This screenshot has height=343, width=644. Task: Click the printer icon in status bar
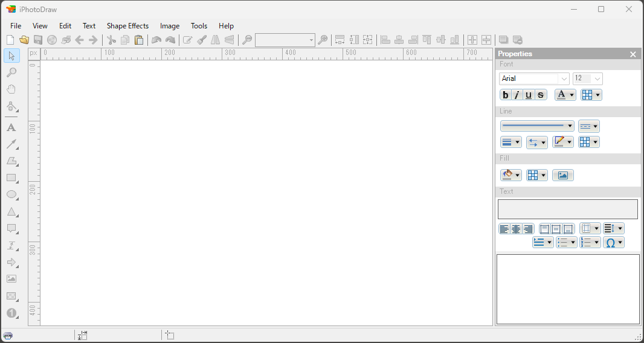8,336
